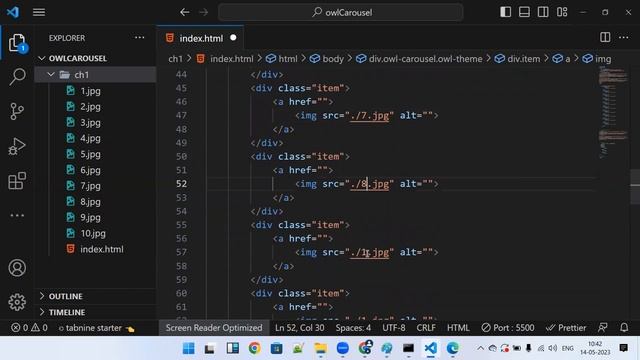Open file 3.jpg in Explorer
This screenshot has height=360, width=640.
click(90, 122)
